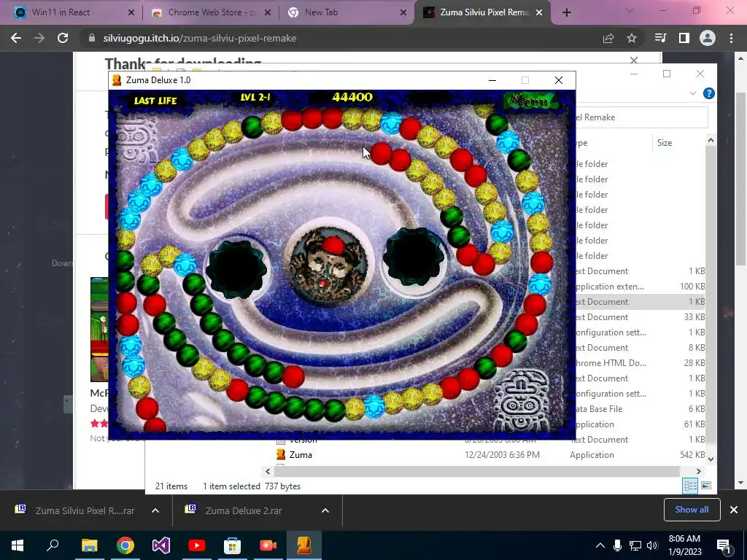Close the Chrome downloads bar
Viewport: 747px width, 560px height.
[x=734, y=510]
